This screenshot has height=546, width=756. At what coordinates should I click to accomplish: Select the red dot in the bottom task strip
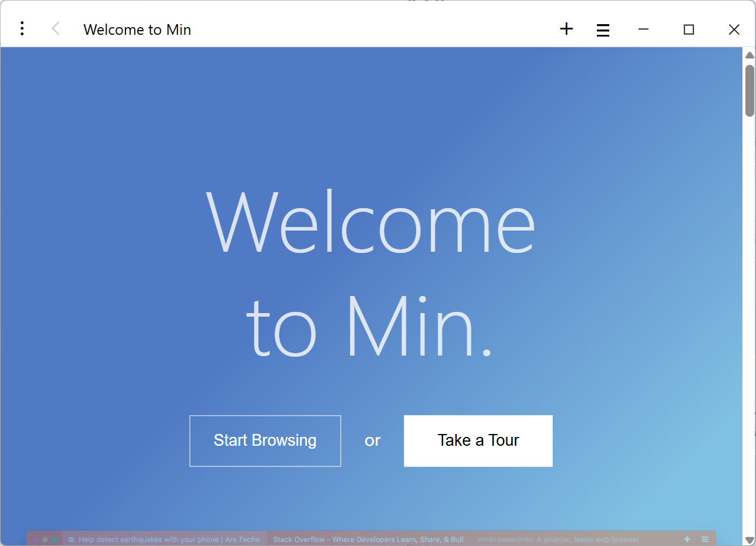tap(36, 539)
